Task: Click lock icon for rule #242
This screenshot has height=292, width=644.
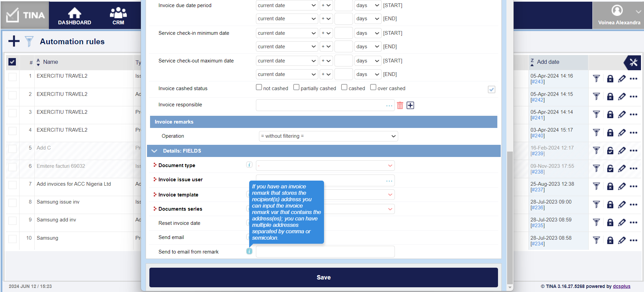Action: point(610,97)
